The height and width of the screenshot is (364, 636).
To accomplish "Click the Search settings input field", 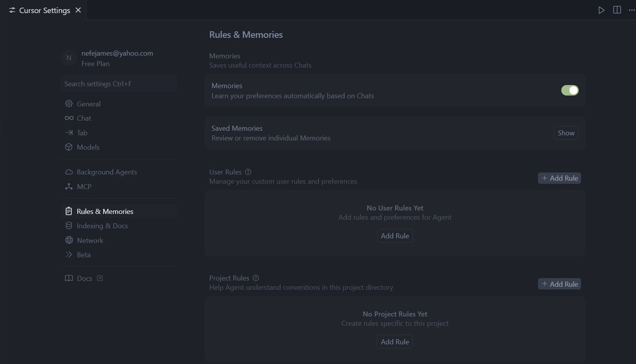I will (x=118, y=84).
